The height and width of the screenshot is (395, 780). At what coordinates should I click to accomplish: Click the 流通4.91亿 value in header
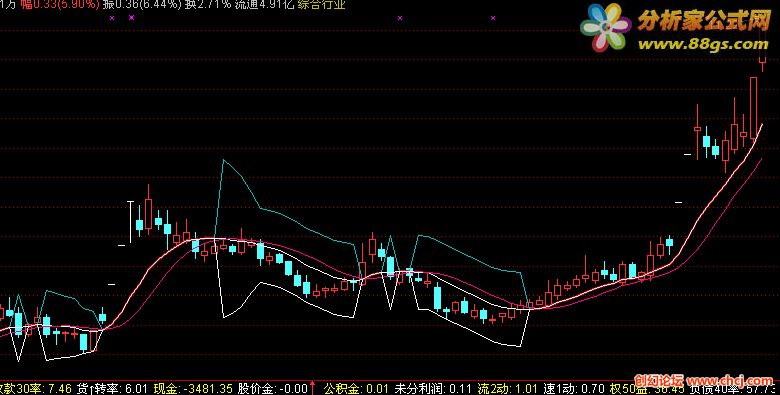tap(265, 5)
